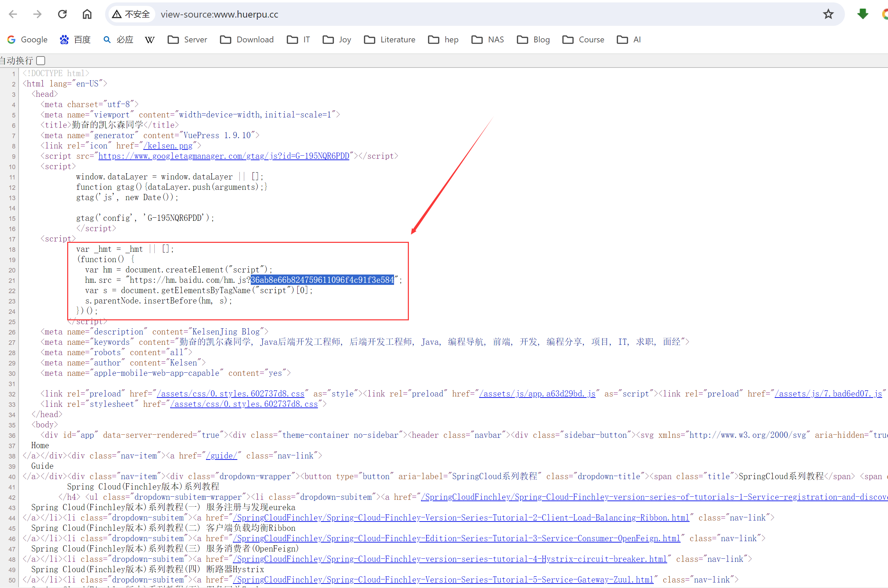
Task: Open the /assets/js/app.a63d29bd.js link
Action: [x=537, y=394]
